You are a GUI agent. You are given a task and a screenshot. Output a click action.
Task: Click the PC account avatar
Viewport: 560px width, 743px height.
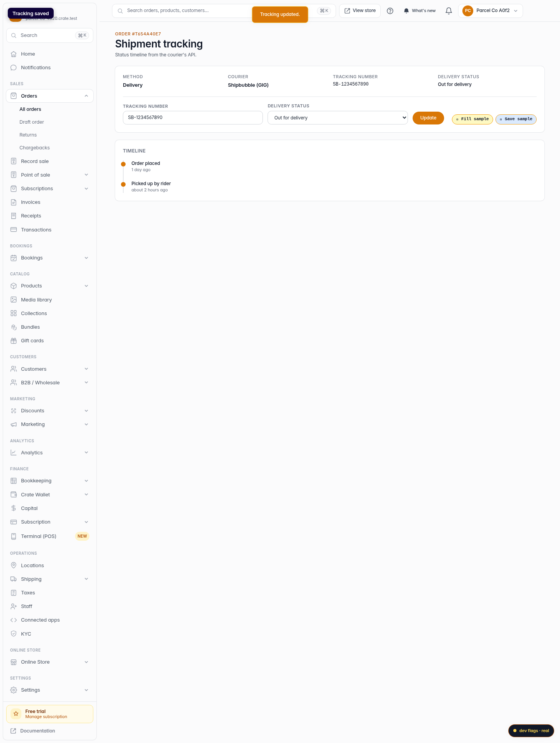(468, 11)
